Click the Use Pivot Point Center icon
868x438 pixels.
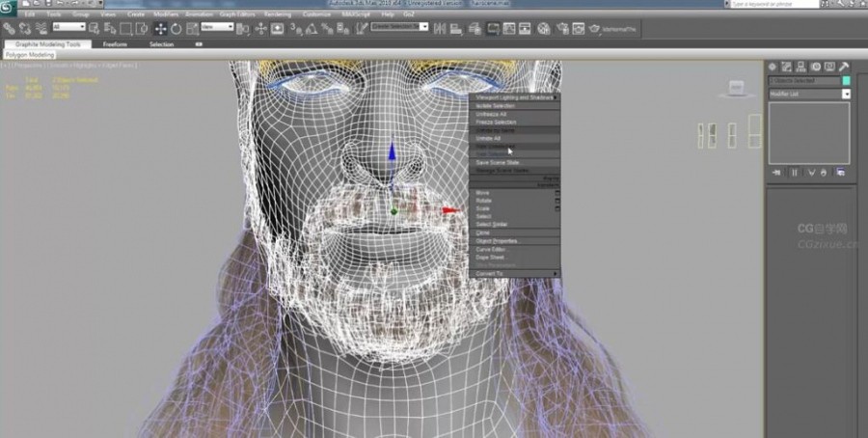coord(243,28)
